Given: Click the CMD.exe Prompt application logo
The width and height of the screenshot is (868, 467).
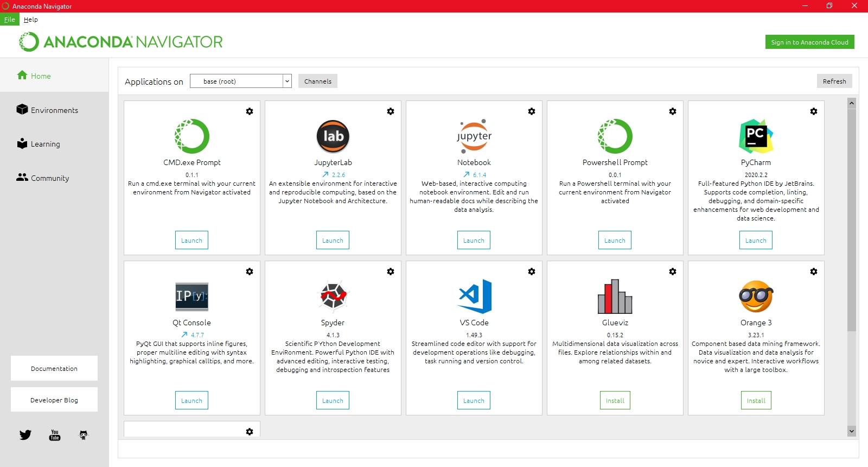Looking at the screenshot, I should click(192, 136).
